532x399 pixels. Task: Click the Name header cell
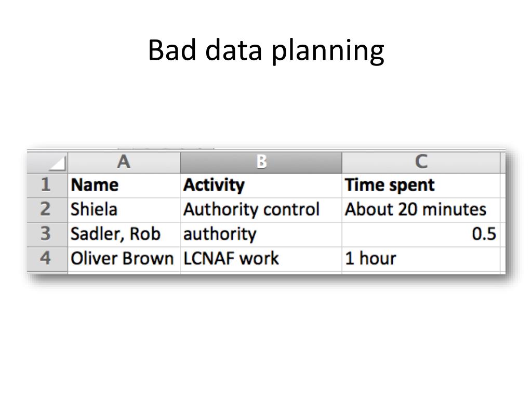[x=124, y=185]
